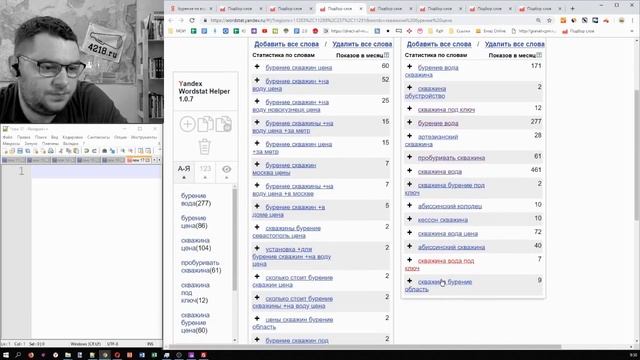Select 'скважина цена(104)' in helper list
The width and height of the screenshot is (640, 360).
pyautogui.click(x=196, y=244)
